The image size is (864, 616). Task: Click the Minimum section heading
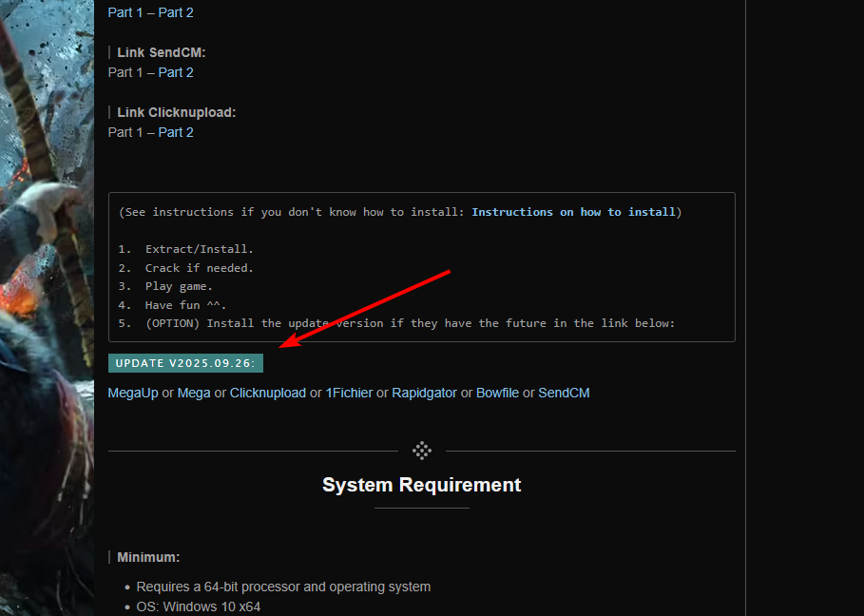click(x=148, y=557)
